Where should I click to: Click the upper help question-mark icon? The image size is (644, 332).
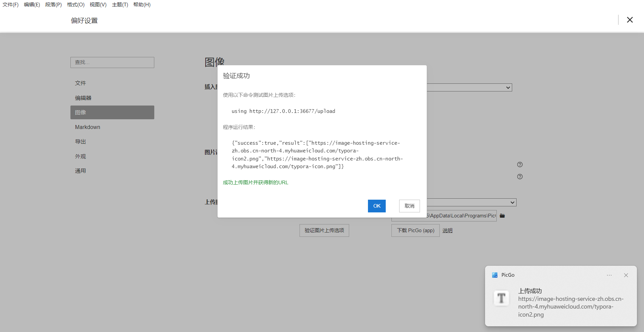(x=520, y=164)
